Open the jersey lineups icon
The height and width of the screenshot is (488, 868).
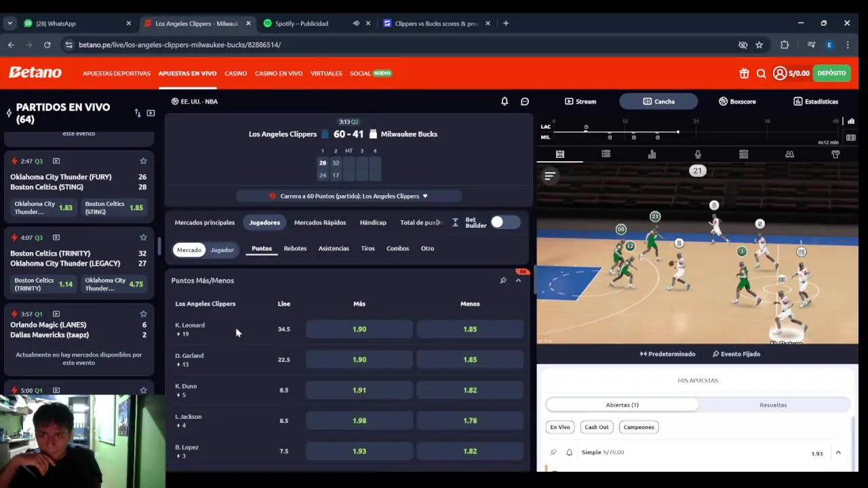click(x=835, y=155)
